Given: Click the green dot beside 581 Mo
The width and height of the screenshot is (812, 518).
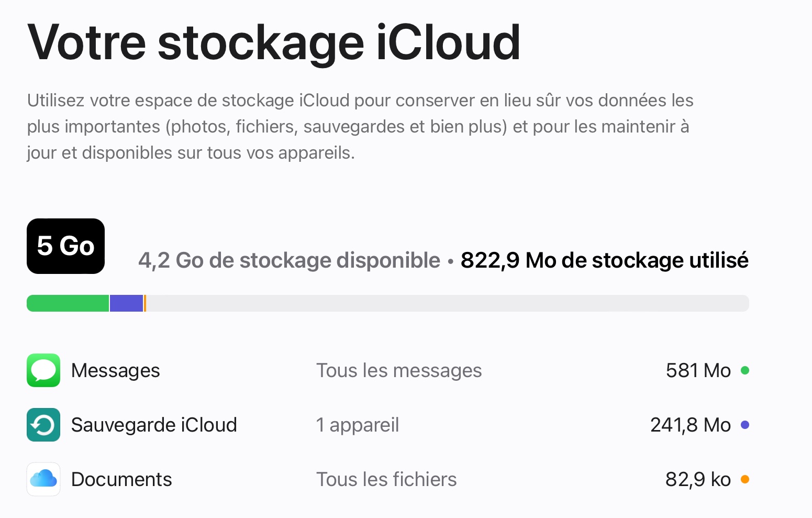Looking at the screenshot, I should coord(745,370).
